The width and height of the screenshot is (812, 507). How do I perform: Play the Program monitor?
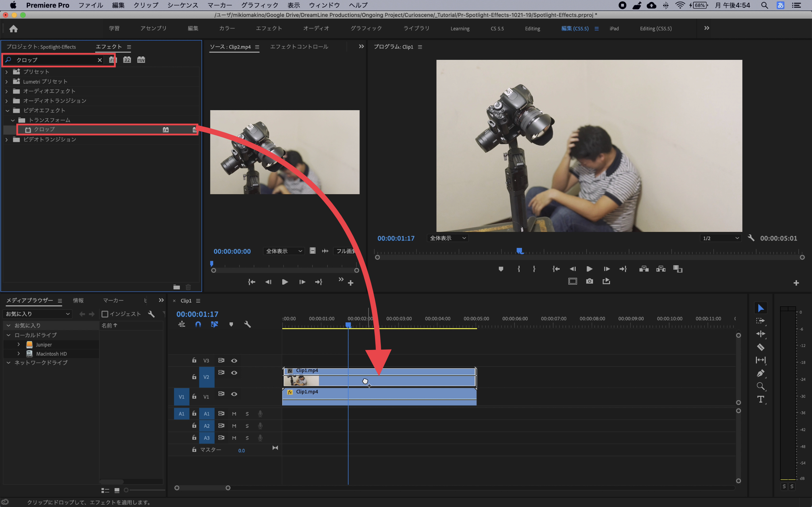tap(589, 269)
